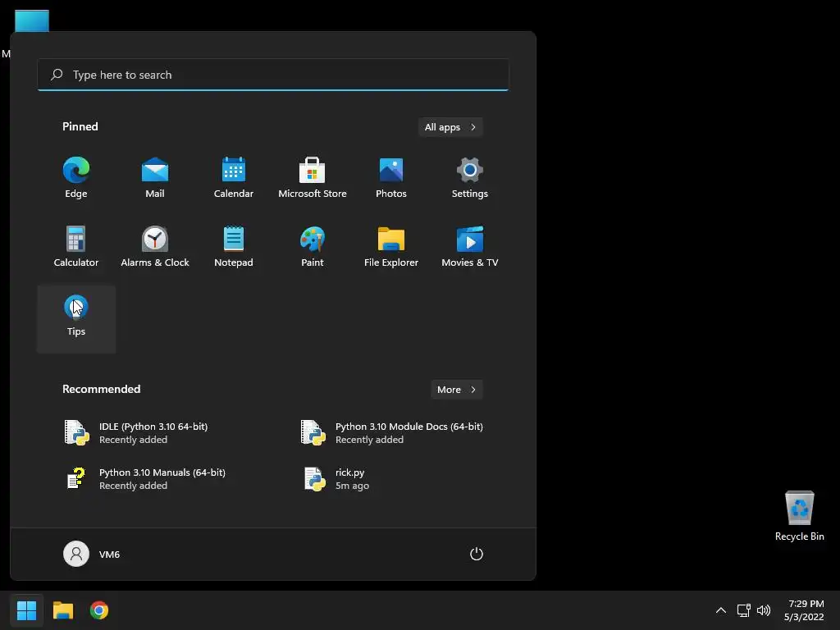The height and width of the screenshot is (630, 840).
Task: Click the Windows Start button on taskbar
Action: tap(26, 610)
